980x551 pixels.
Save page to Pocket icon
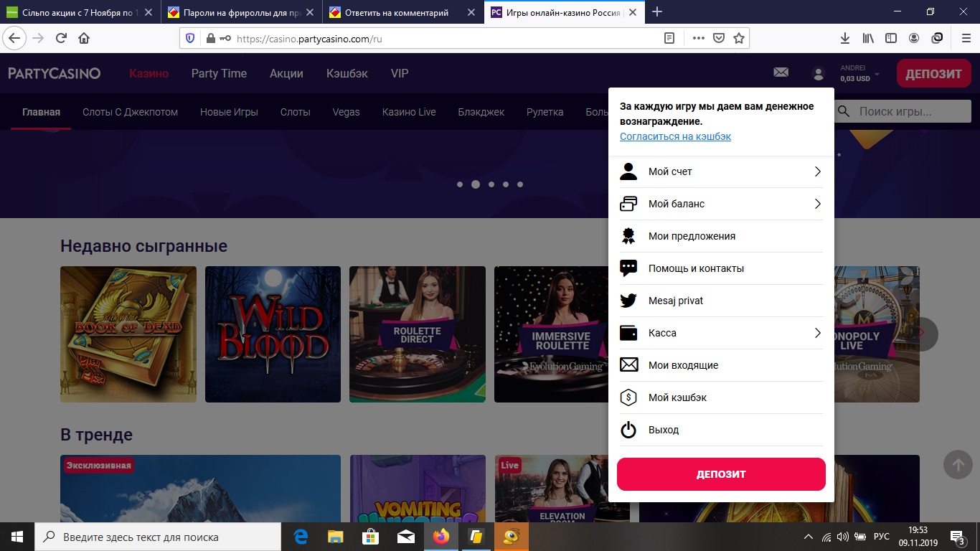tap(718, 39)
